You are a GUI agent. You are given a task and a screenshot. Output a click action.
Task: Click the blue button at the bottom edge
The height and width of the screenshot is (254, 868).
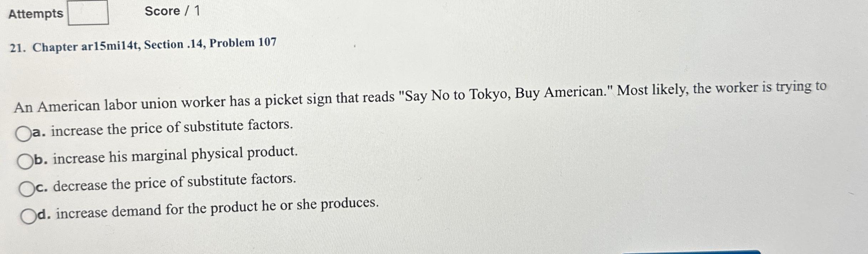(x=691, y=252)
